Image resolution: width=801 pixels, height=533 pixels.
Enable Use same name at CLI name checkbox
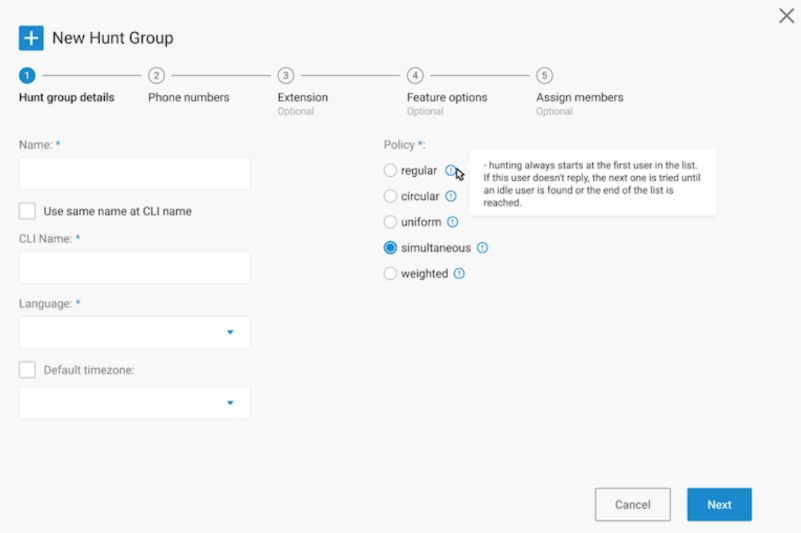click(27, 211)
